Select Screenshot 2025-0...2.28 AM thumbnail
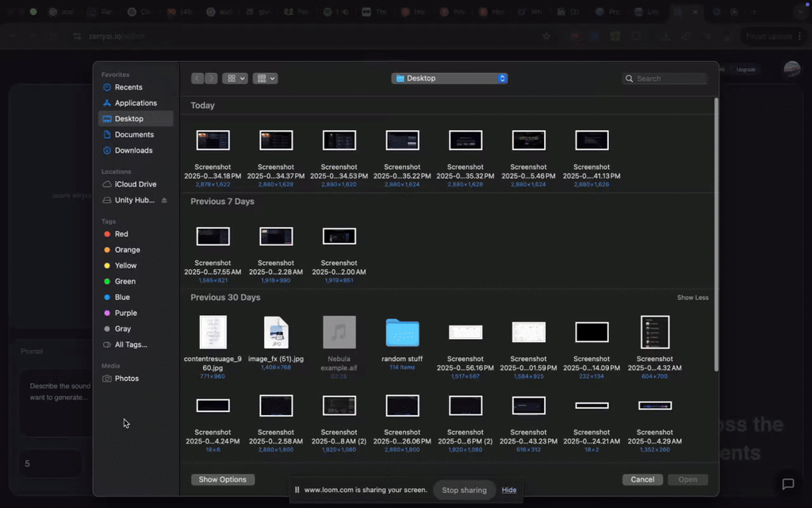This screenshot has width=812, height=508. point(276,237)
